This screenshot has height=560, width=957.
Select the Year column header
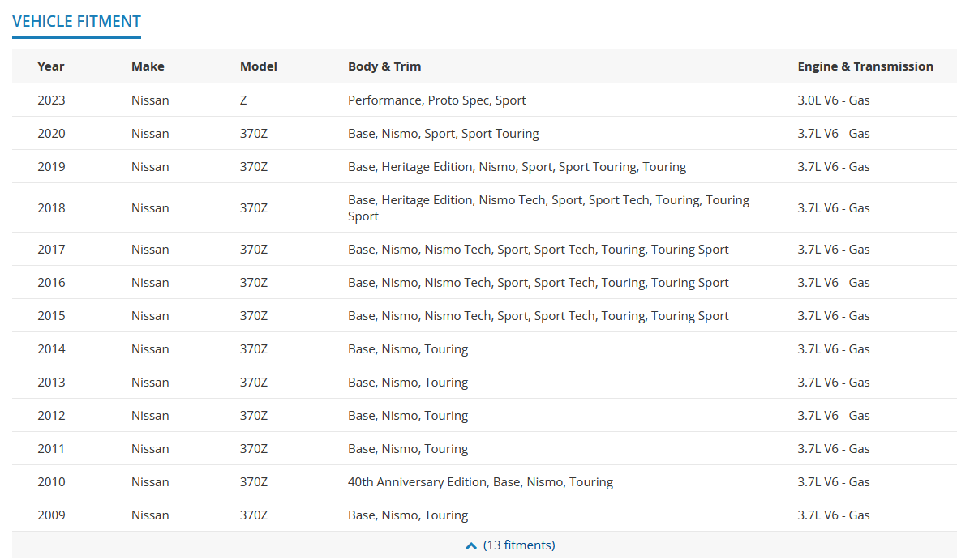50,66
